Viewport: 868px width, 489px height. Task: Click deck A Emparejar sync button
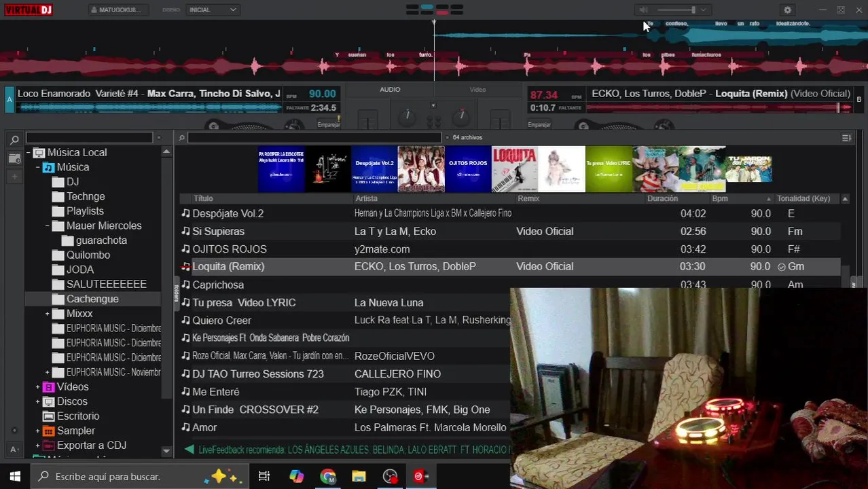[x=329, y=124]
